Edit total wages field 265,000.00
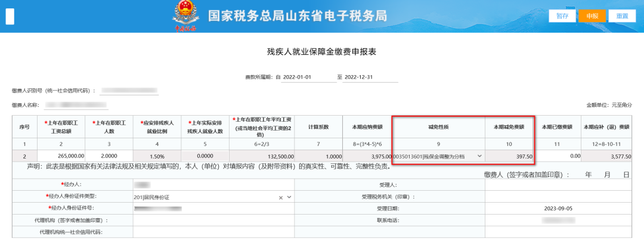 coord(61,156)
